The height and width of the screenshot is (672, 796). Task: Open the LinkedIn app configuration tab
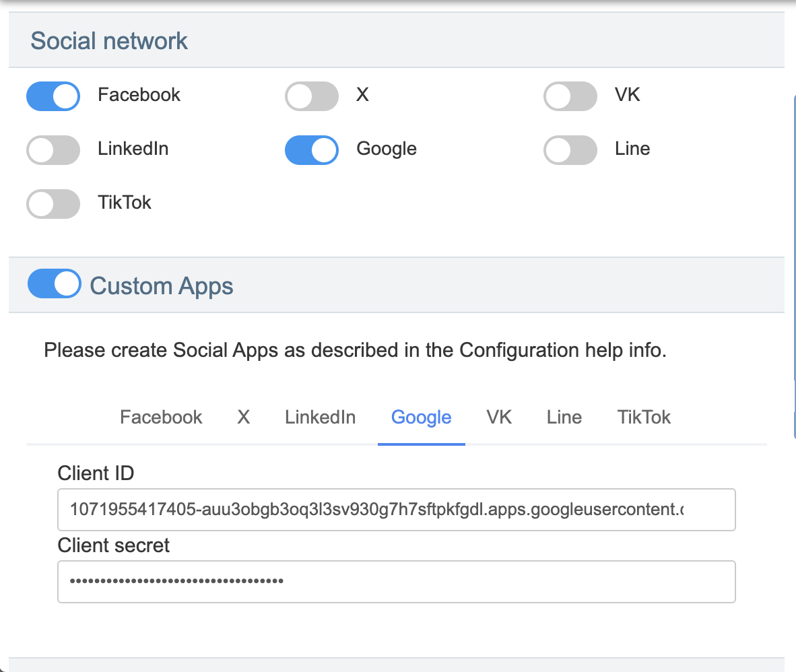coord(320,417)
